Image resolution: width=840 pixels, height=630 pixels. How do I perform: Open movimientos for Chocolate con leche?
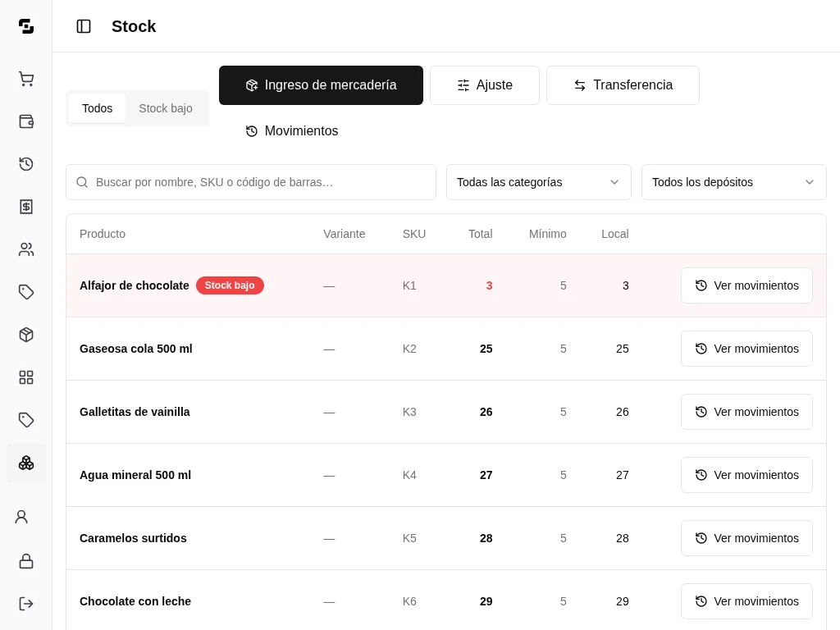tap(746, 601)
